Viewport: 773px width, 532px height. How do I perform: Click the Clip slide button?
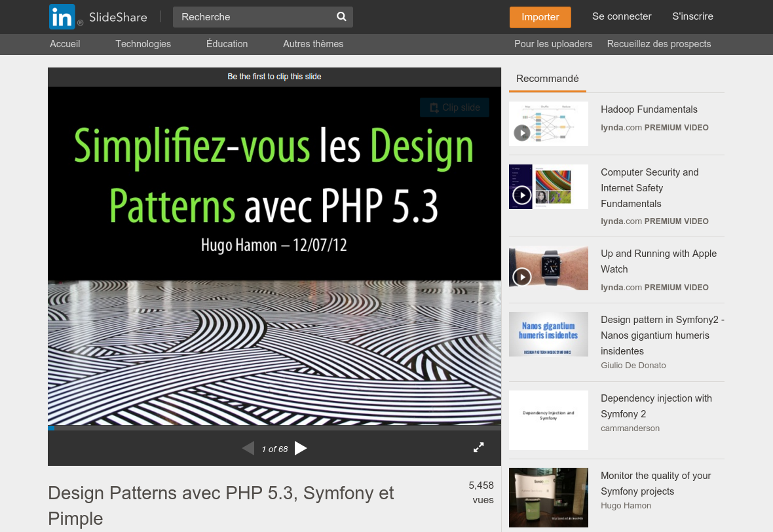tap(455, 107)
